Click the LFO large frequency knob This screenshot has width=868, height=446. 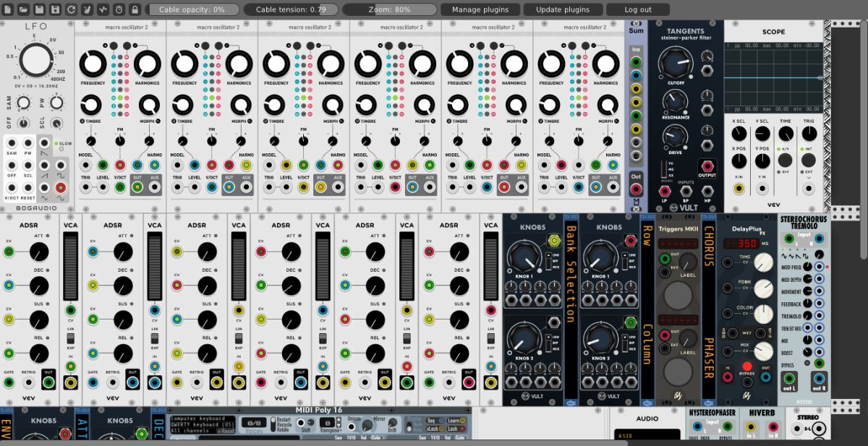(35, 60)
